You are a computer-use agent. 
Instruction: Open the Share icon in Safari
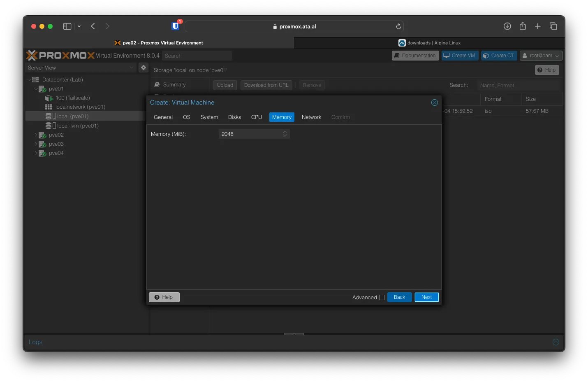click(523, 26)
